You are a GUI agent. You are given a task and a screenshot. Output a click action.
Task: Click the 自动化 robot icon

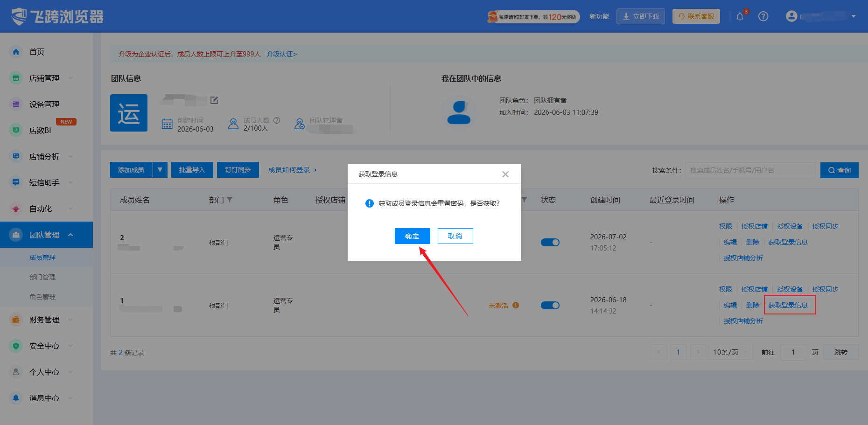[16, 209]
